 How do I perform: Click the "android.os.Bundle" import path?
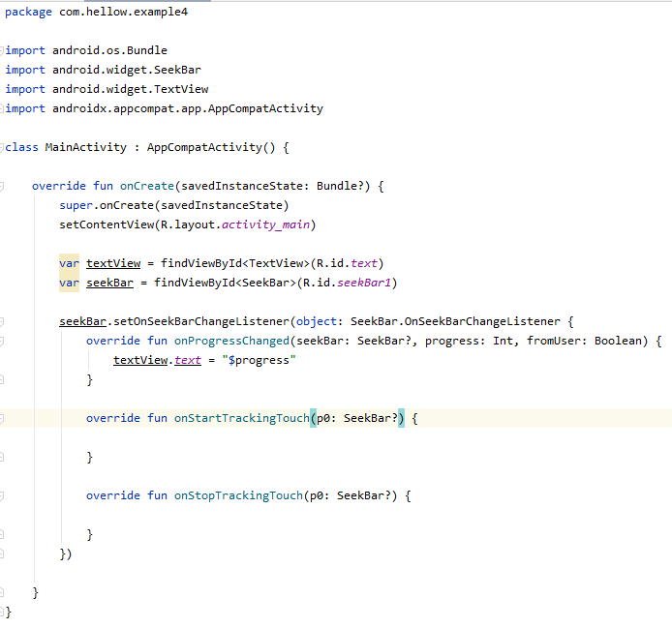click(109, 50)
